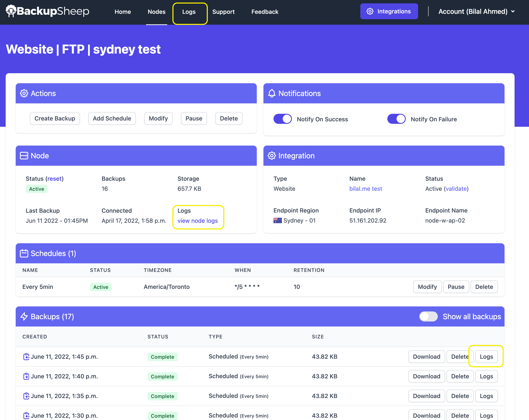Click the backup icon beside June 11 1:45 p.m. entry
The image size is (529, 420).
(27, 357)
